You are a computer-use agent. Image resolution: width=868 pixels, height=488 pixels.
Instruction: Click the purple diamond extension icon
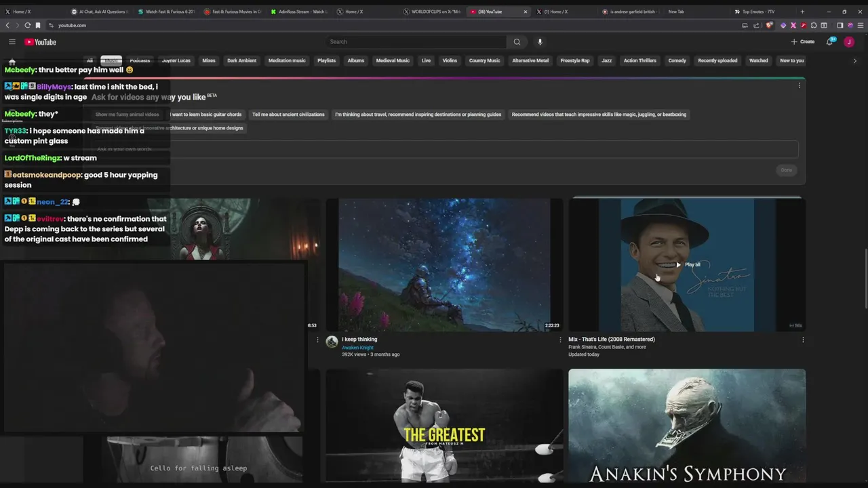783,25
